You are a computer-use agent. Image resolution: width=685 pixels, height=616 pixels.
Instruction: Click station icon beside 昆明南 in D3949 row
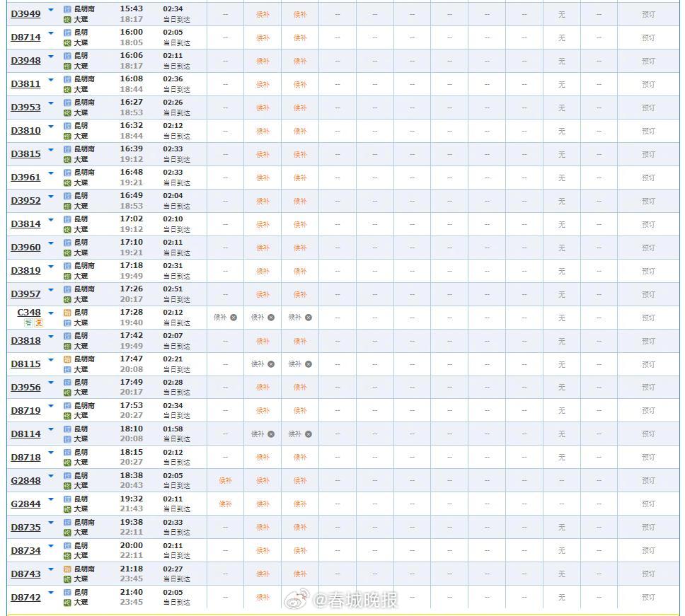67,9
